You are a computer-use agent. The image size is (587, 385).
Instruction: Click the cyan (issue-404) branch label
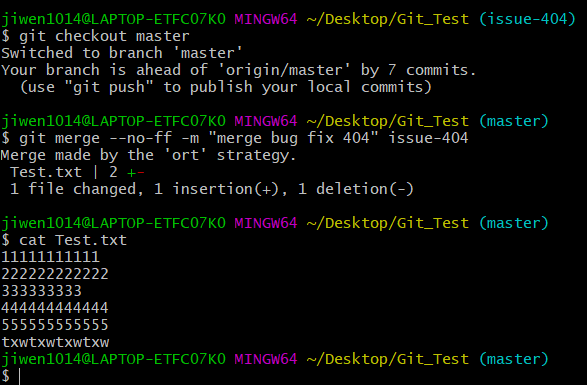pyautogui.click(x=527, y=19)
